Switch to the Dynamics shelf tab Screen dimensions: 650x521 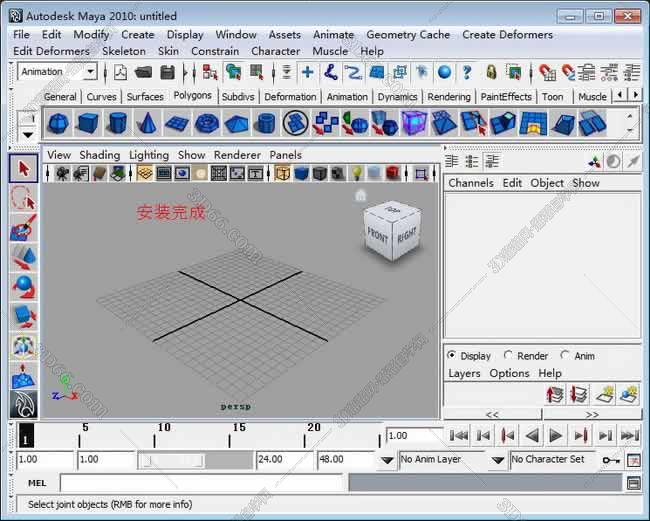click(x=397, y=97)
